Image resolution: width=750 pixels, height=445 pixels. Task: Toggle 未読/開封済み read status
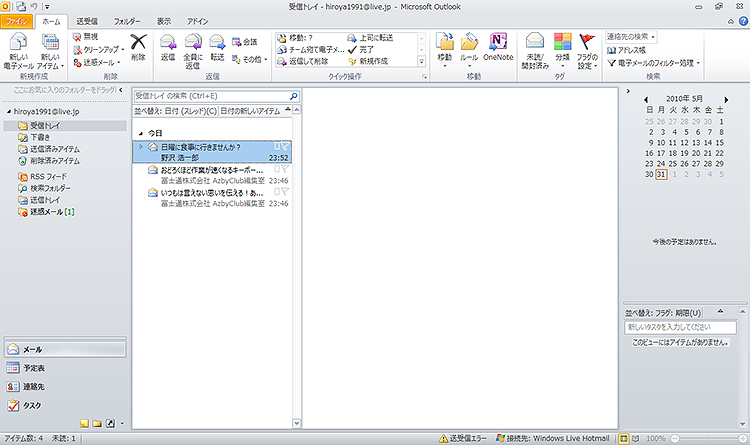coord(535,51)
